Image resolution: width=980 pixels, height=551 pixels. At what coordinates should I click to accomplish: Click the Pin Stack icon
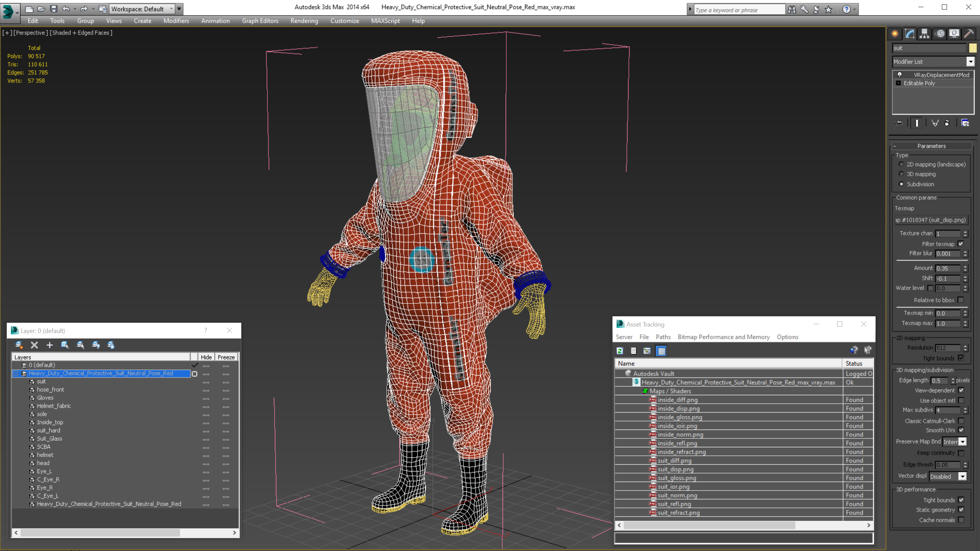click(899, 123)
